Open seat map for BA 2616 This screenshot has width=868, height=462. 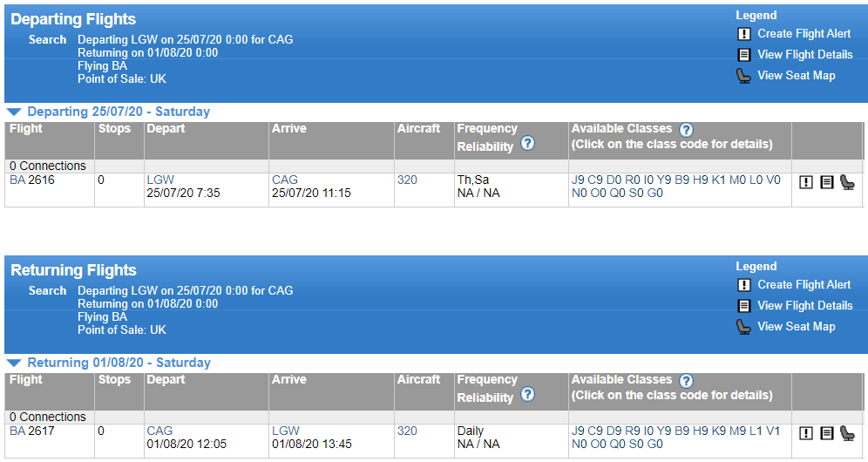tap(847, 181)
